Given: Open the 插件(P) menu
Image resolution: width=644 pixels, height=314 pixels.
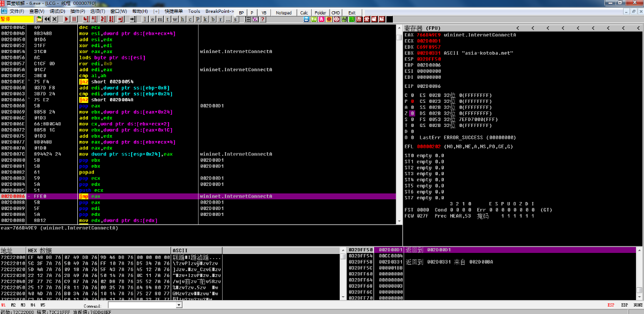Looking at the screenshot, I should [78, 11].
